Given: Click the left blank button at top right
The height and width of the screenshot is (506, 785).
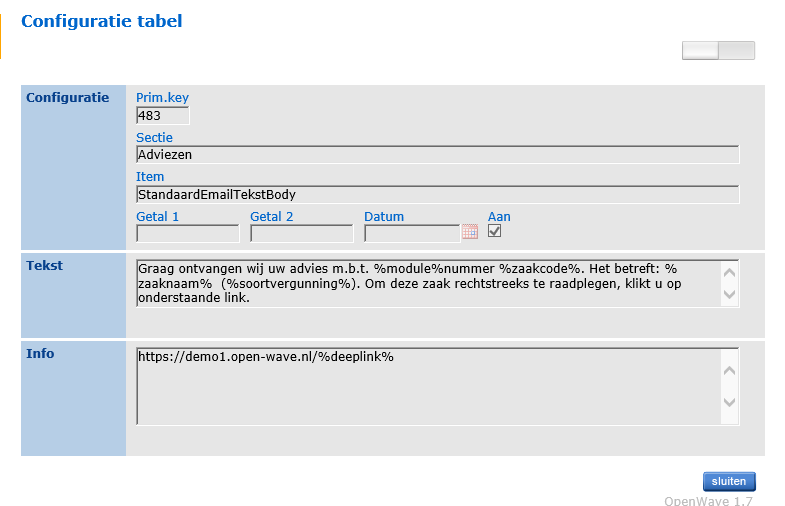Looking at the screenshot, I should 700,51.
